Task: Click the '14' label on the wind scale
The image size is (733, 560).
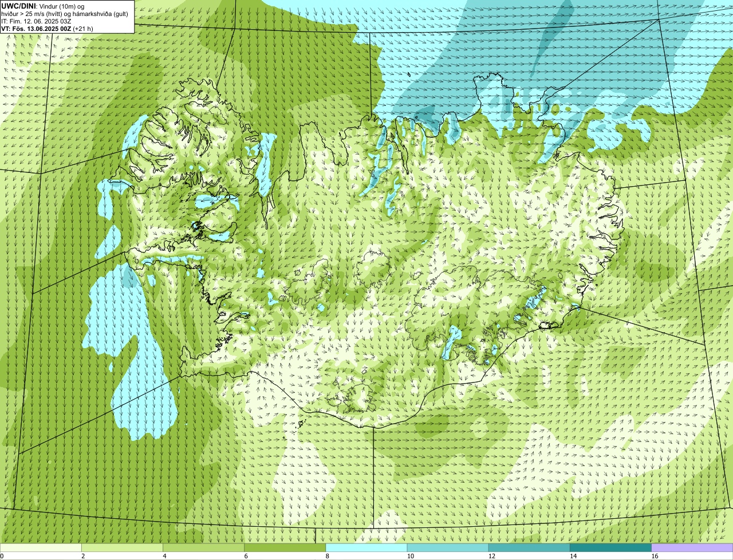Action: (x=573, y=556)
